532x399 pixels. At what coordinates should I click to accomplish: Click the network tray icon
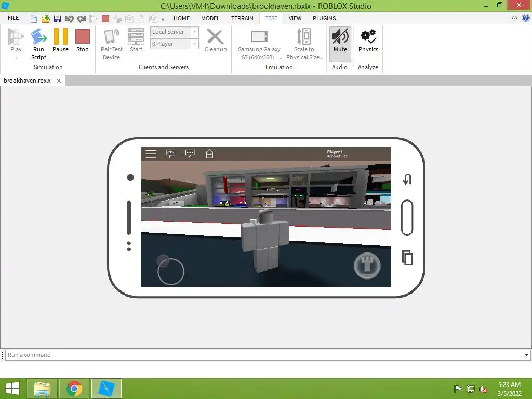[471, 389]
